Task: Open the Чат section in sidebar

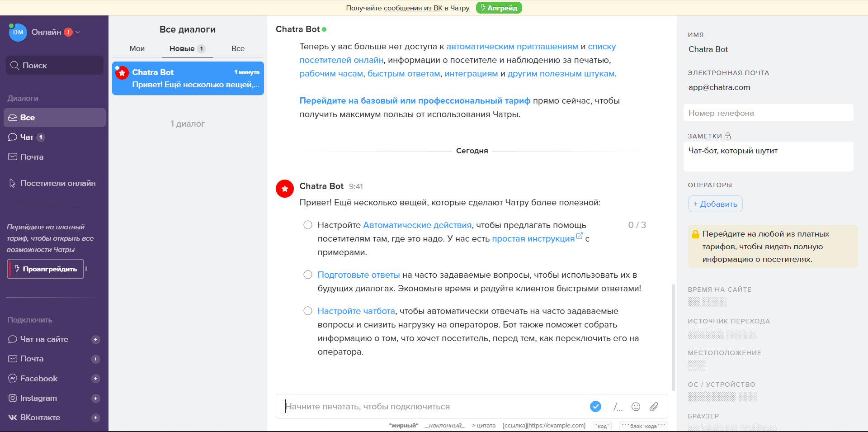Action: coord(26,137)
